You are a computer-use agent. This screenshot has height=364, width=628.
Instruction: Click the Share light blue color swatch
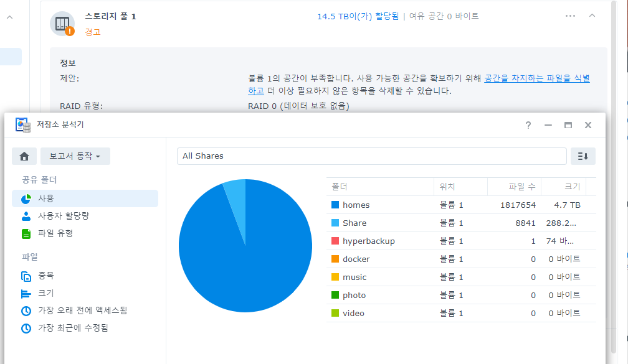pos(335,223)
